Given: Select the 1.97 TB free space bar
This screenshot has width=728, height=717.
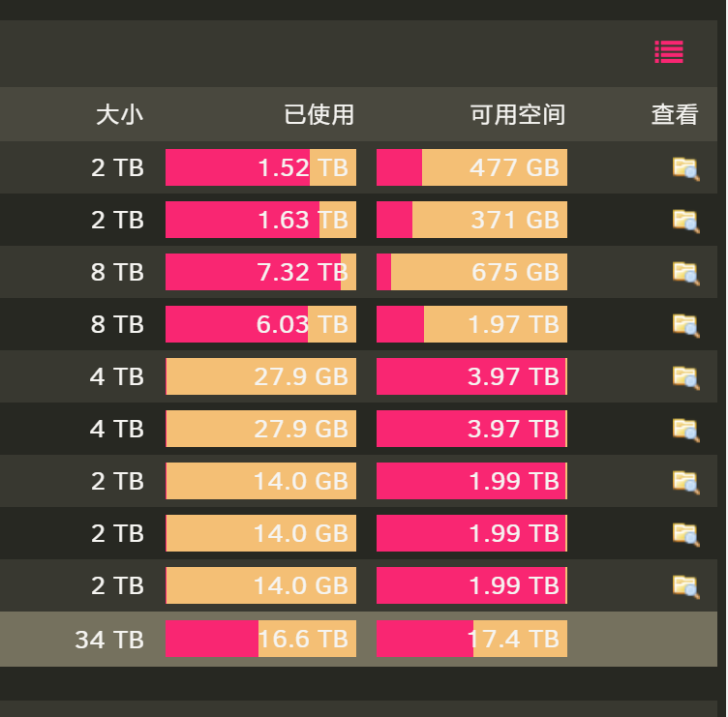Looking at the screenshot, I should (x=471, y=324).
